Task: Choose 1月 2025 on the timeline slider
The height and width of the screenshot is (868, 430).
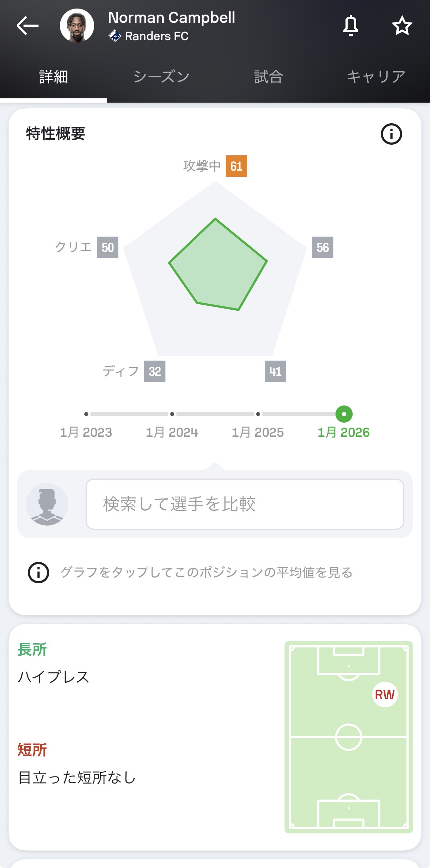Action: point(258,414)
